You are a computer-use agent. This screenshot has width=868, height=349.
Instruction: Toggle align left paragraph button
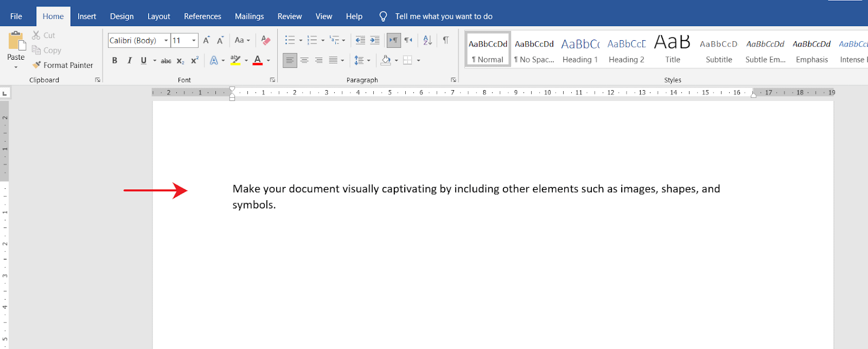(290, 61)
